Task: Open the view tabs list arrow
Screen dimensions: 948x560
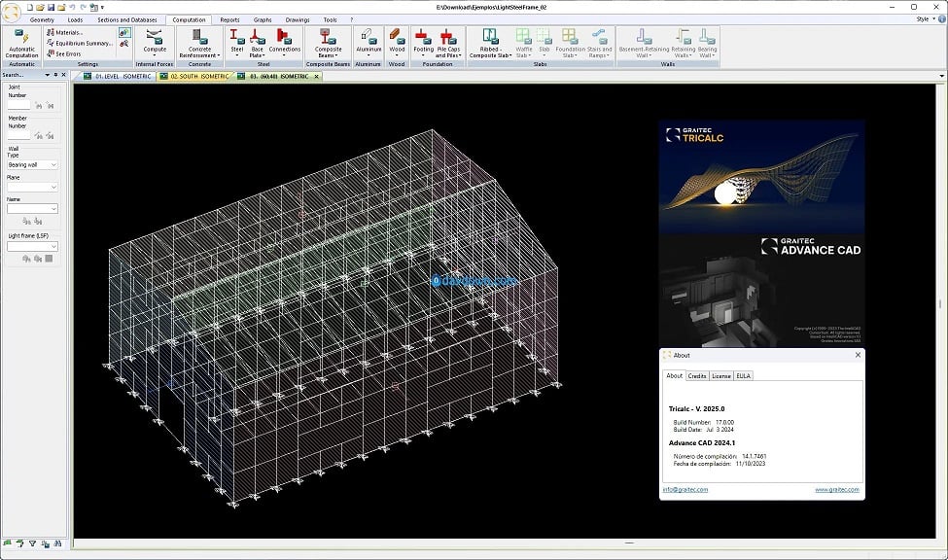Action: (941, 76)
